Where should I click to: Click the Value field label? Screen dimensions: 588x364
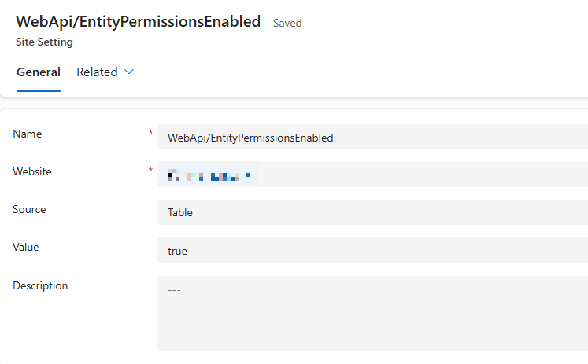[x=26, y=247]
